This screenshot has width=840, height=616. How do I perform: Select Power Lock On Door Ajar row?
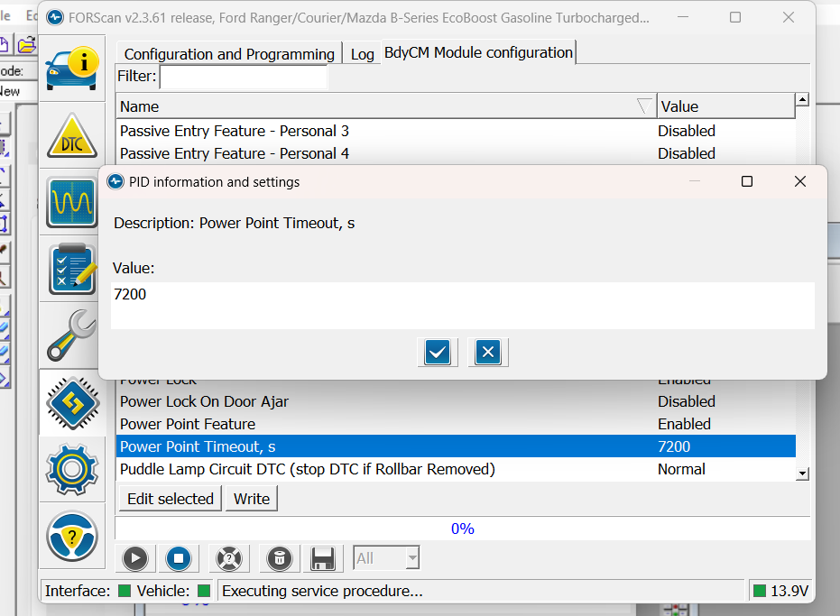(456, 401)
